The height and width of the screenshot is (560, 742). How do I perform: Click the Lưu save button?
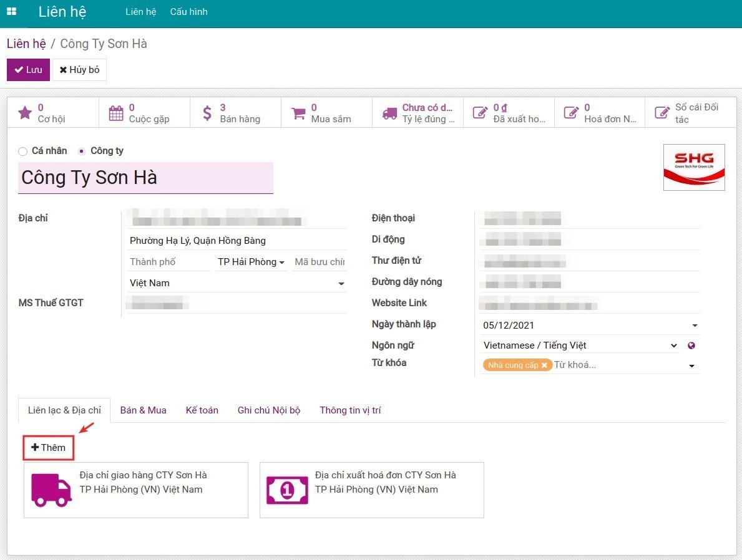(x=28, y=70)
